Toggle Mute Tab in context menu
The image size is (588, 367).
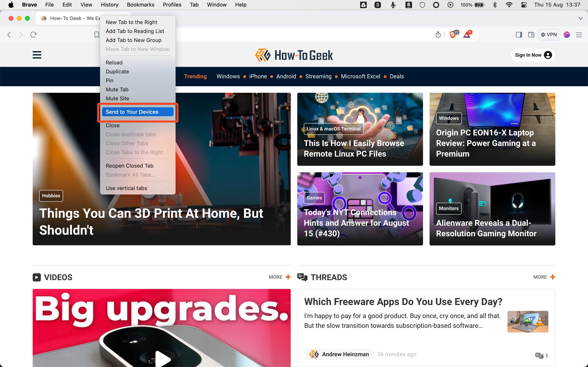click(117, 89)
